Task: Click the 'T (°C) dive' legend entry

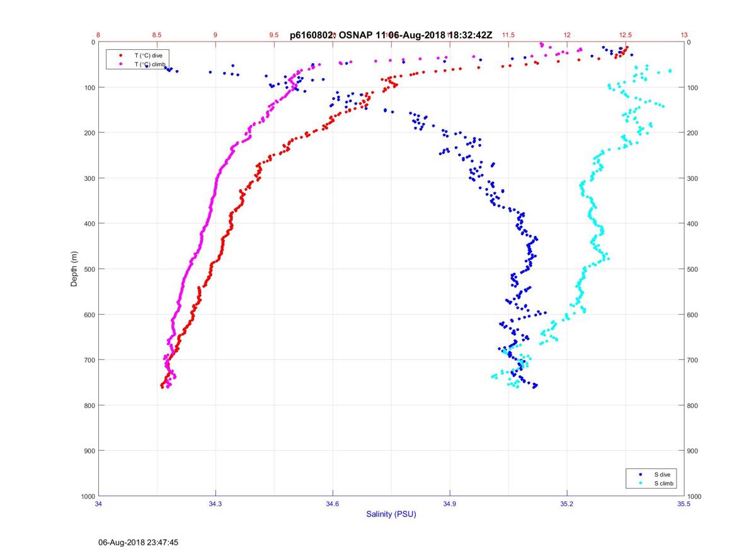Action: tap(149, 55)
